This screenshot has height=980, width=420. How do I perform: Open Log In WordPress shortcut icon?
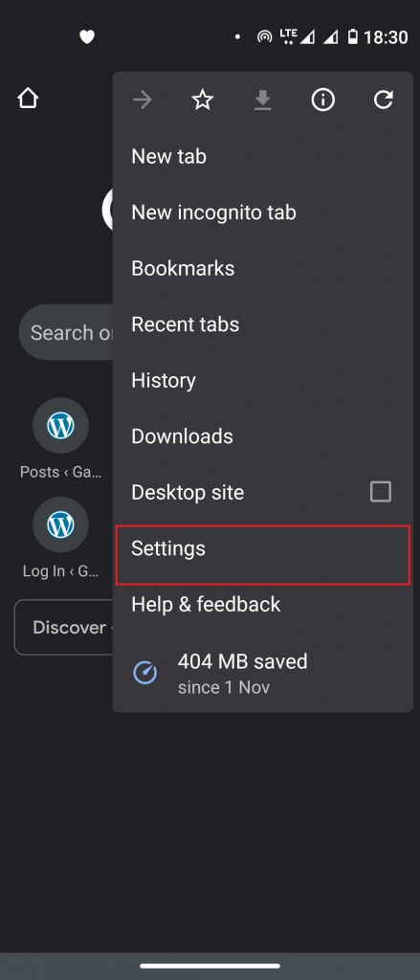pos(60,525)
